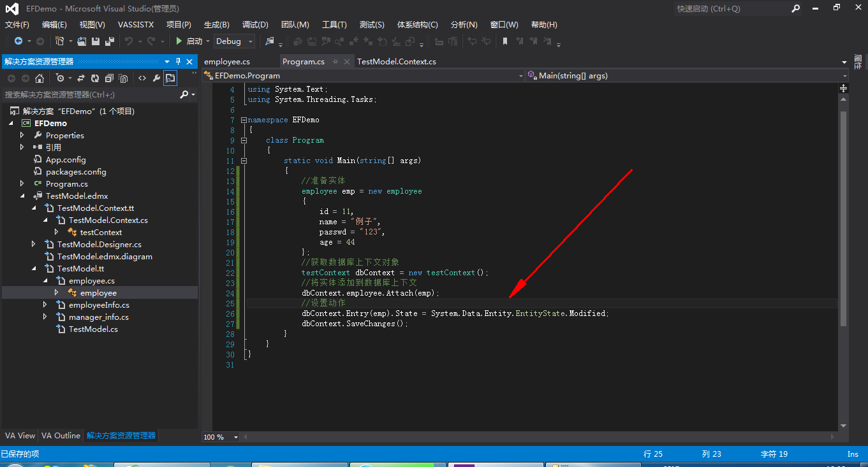Click the Home icon in Solution Explorer toolbar
Screen dimensions: 868x467
pyautogui.click(x=40, y=78)
